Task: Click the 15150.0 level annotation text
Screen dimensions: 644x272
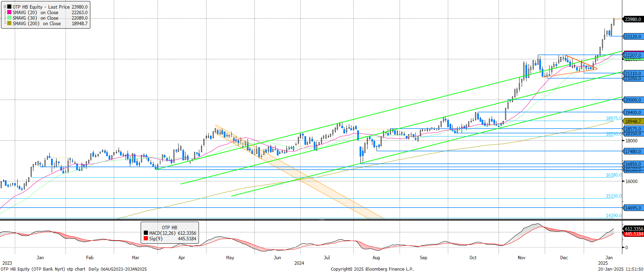Action: click(x=614, y=196)
